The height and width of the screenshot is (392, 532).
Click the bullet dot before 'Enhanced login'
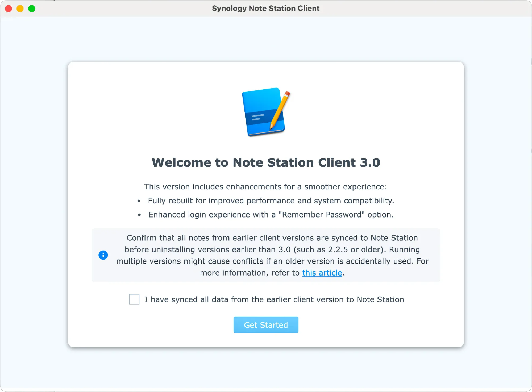coord(139,215)
